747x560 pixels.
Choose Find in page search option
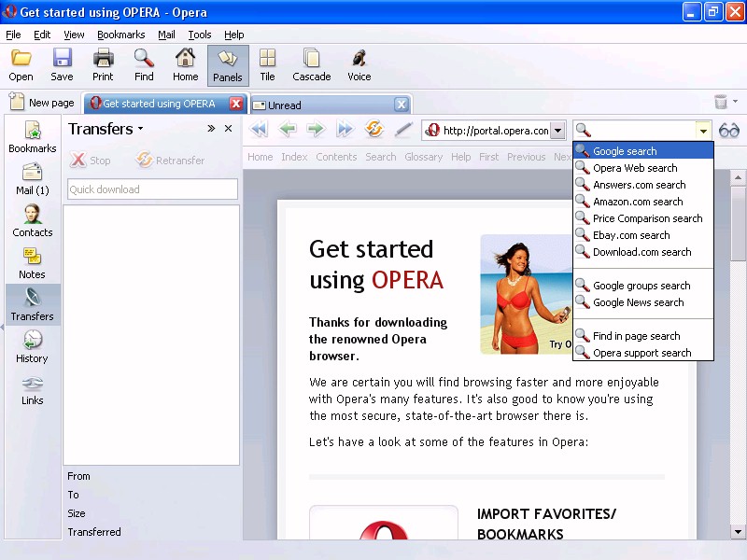(636, 336)
